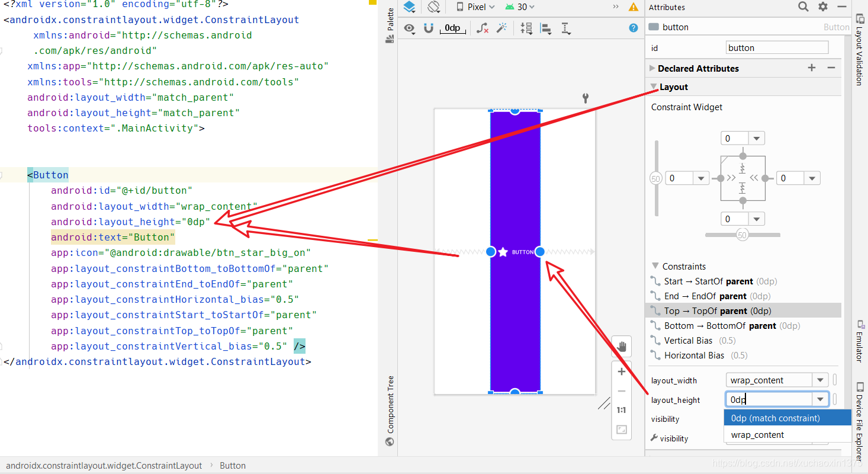Select Vertical Bias row

click(x=743, y=341)
